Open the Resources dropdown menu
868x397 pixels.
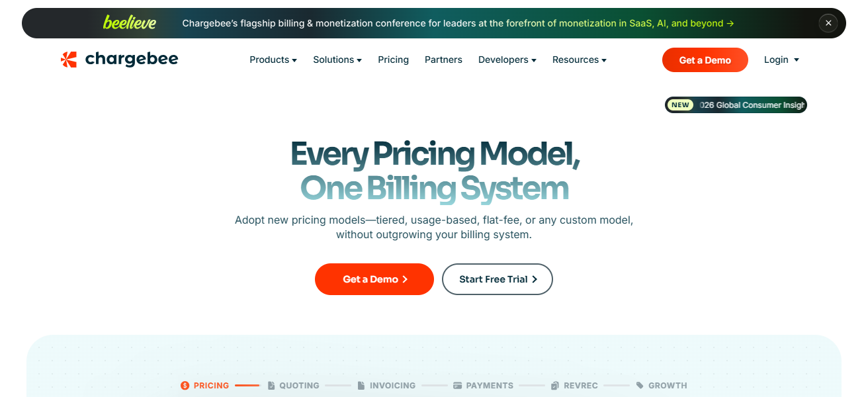coord(579,60)
